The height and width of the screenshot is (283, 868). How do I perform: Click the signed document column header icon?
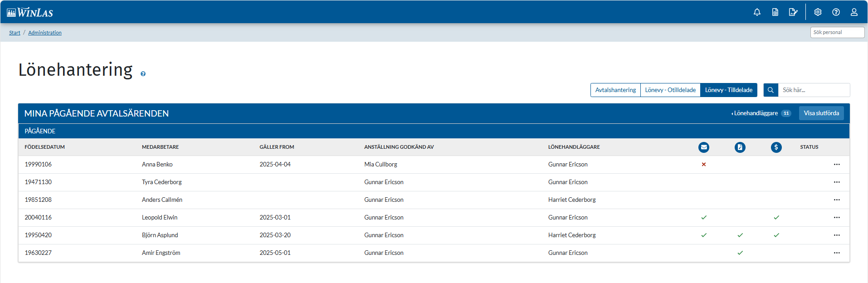[740, 147]
